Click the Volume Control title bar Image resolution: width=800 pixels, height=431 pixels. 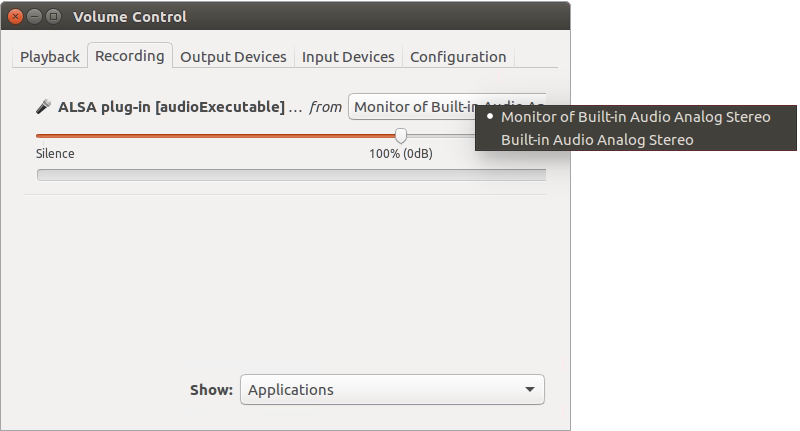(300, 16)
